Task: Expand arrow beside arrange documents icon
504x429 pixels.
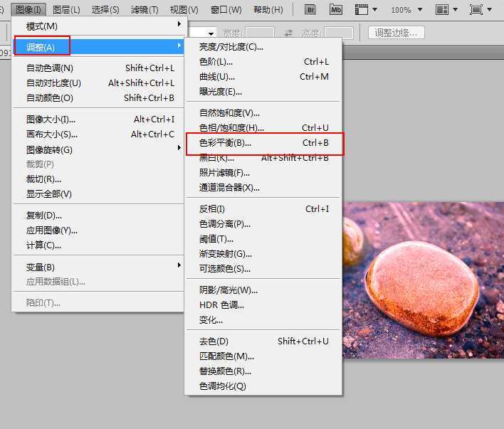Action: point(455,10)
